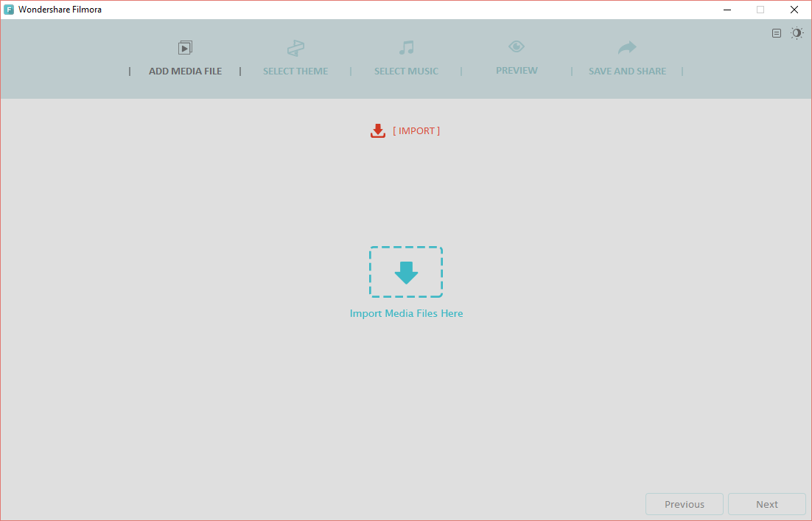The width and height of the screenshot is (812, 521).
Task: Click the dashed import drop zone box
Action: [406, 272]
